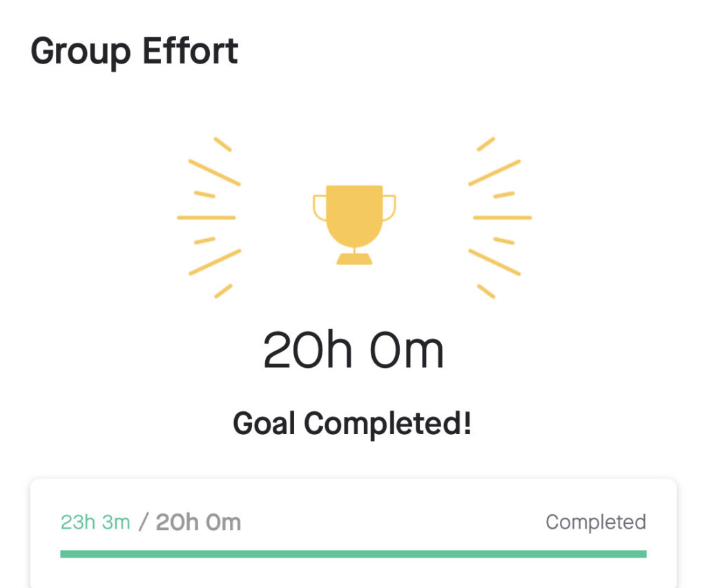Click the gray 20h 0m target in card
The width and height of the screenshot is (707, 588).
(x=198, y=522)
